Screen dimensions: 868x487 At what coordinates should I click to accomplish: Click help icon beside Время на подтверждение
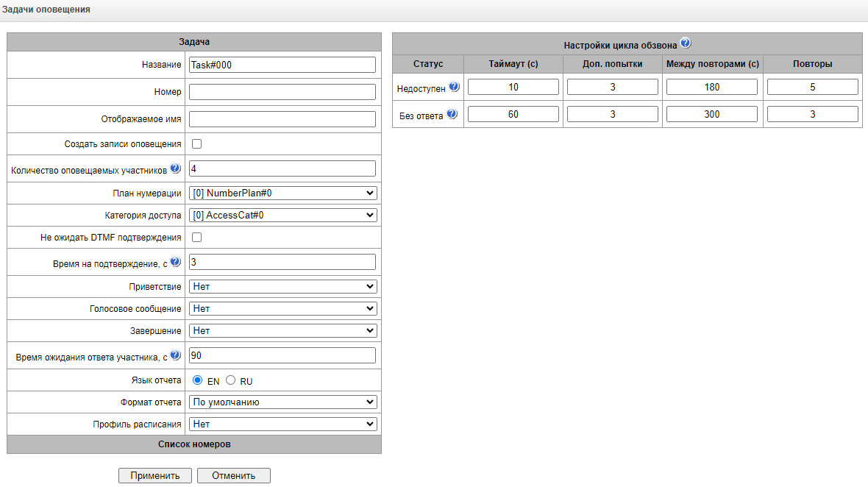175,261
